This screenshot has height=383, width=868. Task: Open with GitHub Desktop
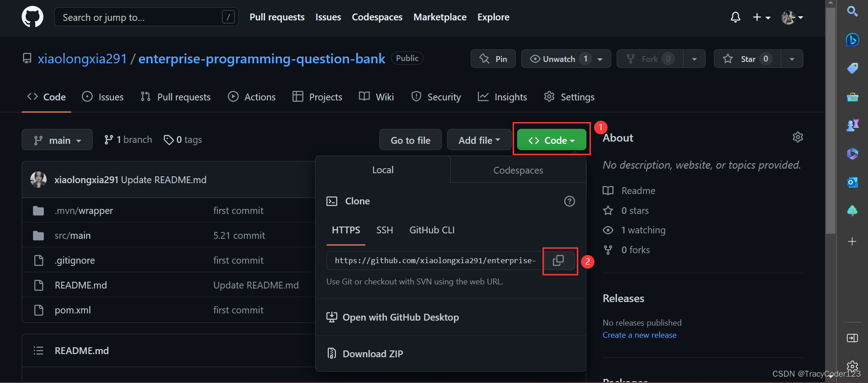[x=392, y=317]
